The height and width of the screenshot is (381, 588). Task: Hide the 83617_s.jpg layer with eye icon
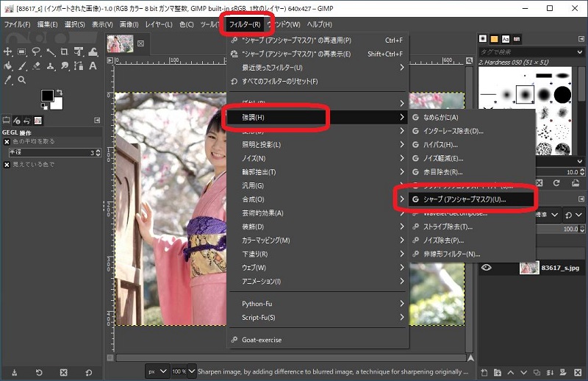coord(487,268)
